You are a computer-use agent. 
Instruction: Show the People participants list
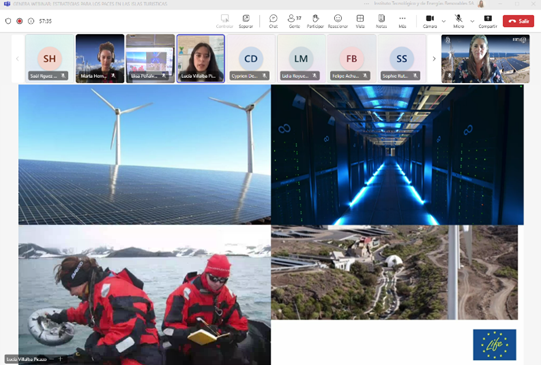[294, 21]
